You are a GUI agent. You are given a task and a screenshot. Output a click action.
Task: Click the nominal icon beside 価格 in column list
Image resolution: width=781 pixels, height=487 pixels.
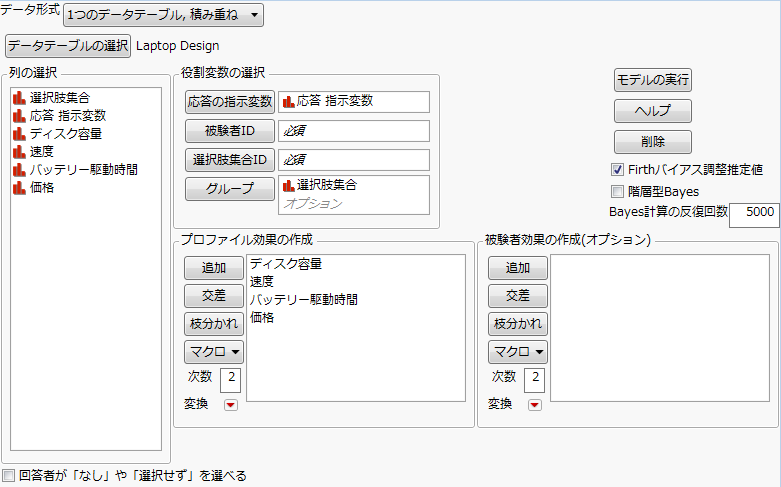point(19,187)
